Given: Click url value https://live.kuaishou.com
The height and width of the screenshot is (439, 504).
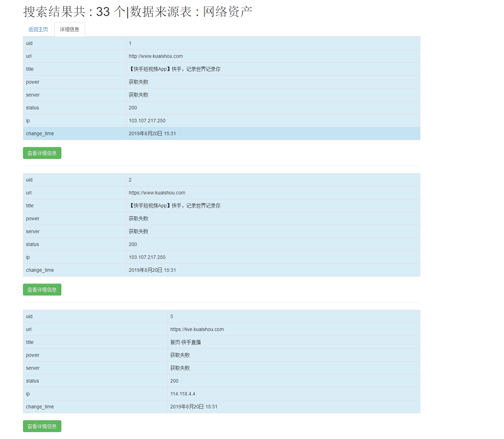Looking at the screenshot, I should point(197,329).
